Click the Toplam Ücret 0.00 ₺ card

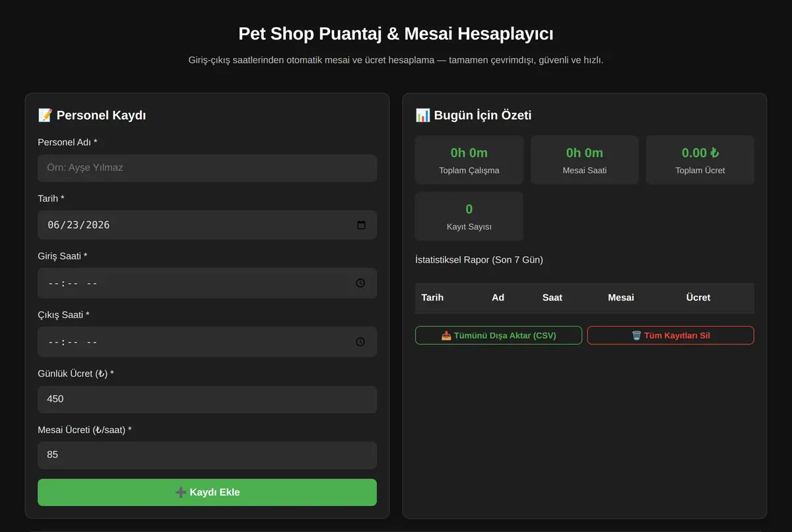(700, 160)
